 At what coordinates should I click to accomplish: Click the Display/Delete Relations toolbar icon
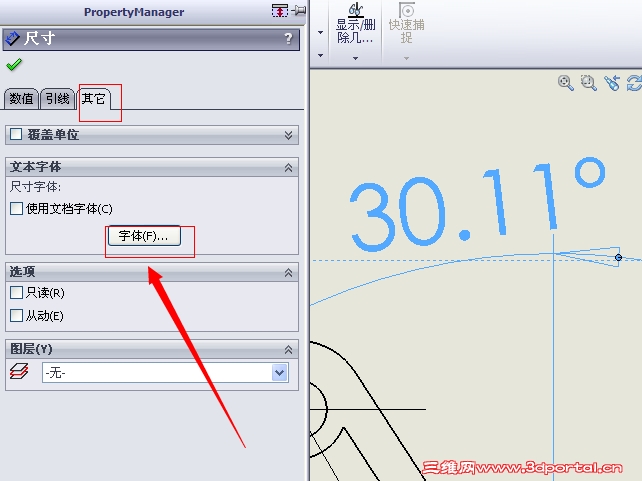[355, 11]
